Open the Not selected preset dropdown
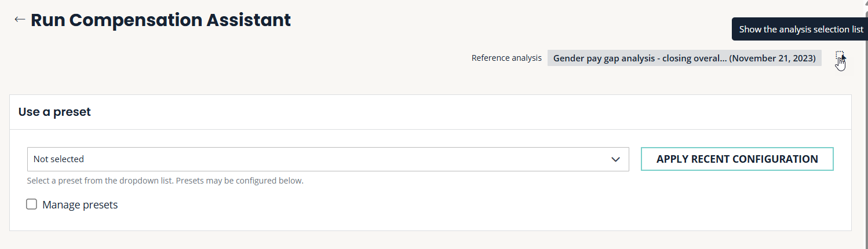This screenshot has width=868, height=249. [327, 159]
